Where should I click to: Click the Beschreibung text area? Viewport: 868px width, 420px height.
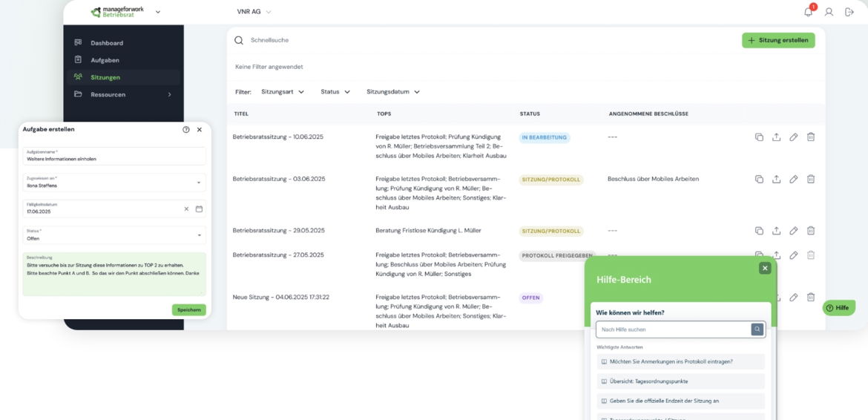pos(114,275)
